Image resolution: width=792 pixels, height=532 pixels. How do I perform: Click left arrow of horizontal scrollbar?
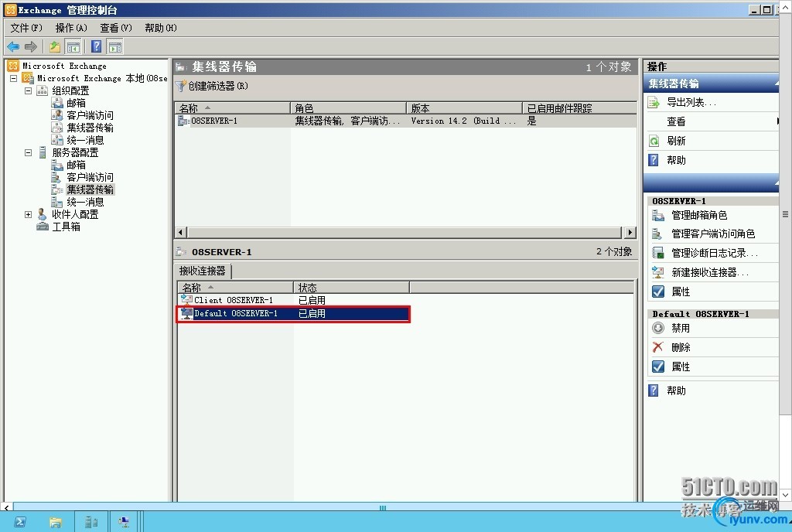(181, 232)
